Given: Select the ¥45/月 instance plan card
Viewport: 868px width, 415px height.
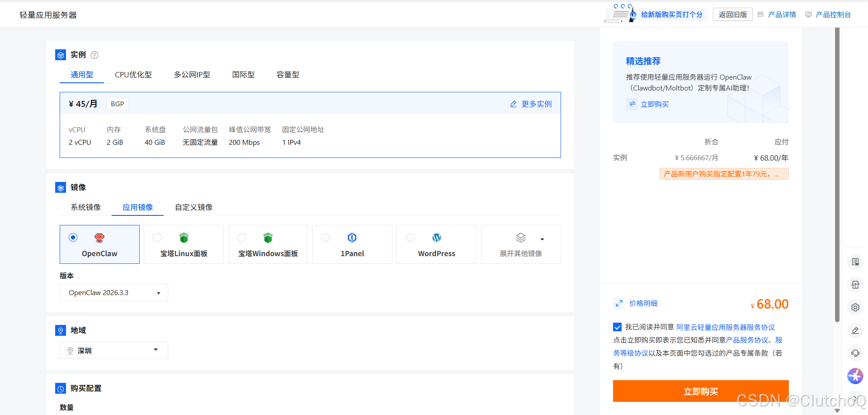Looking at the screenshot, I should coord(310,125).
